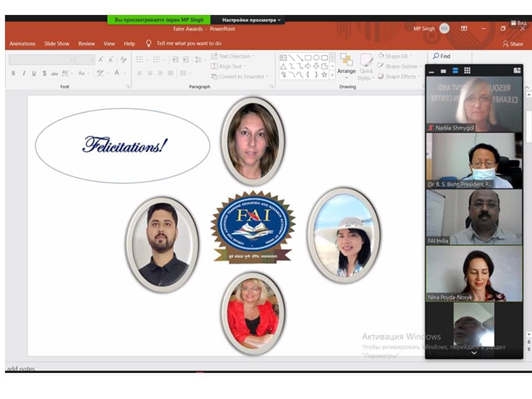Open the Slide Show ribbon tab
This screenshot has width=532, height=399.
(57, 43)
